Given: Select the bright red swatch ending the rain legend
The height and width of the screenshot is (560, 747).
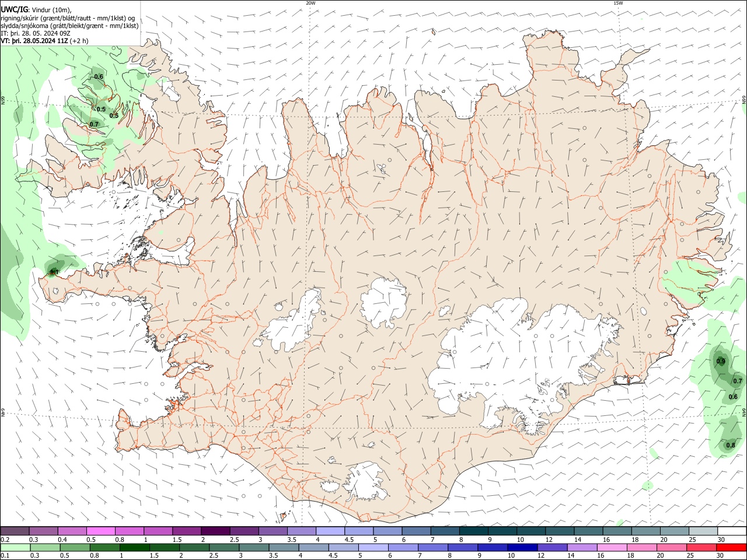Looking at the screenshot, I should [x=732, y=547].
